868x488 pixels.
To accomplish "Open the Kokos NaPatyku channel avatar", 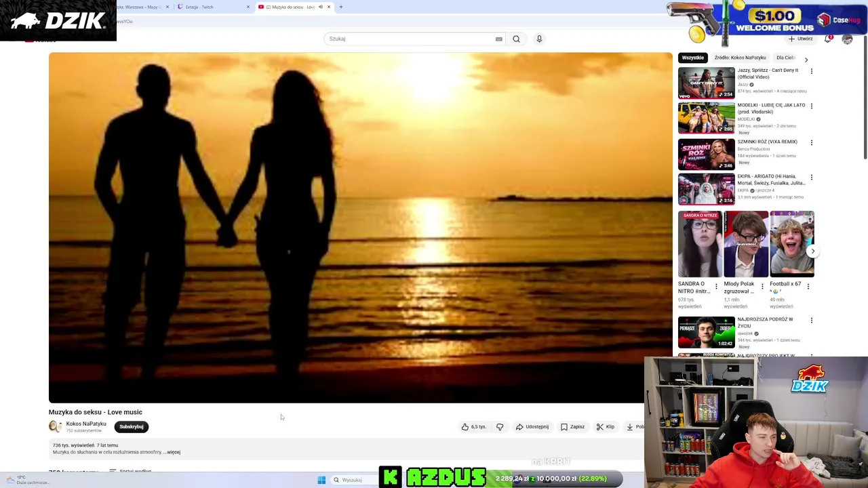I will tap(55, 426).
